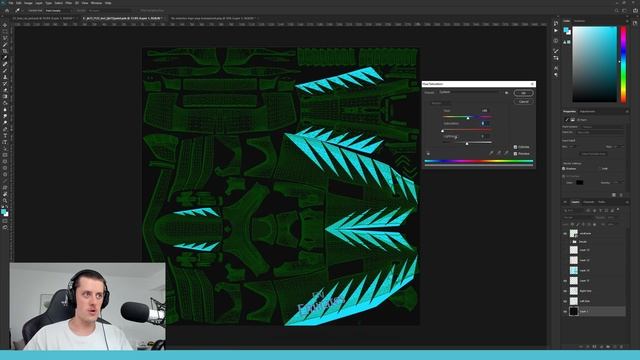Click the Hue value input field
Image resolution: width=640 pixels, height=360 pixels.
[x=485, y=111]
